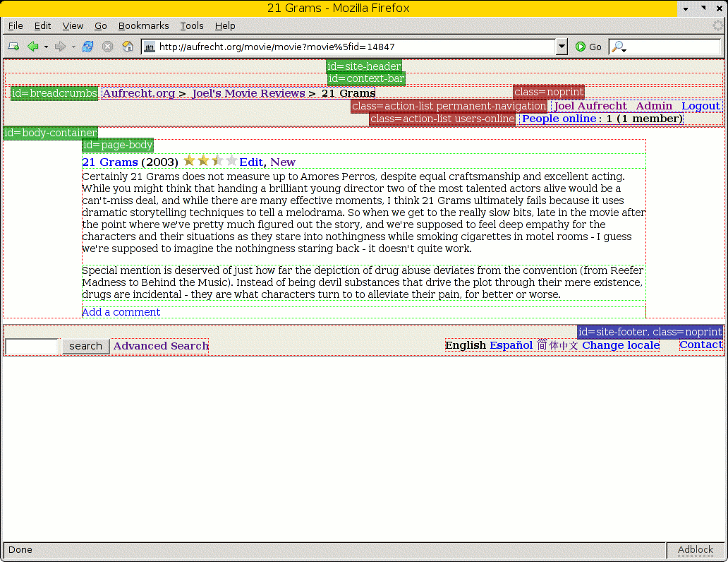Open the Forward history dropdown arrow
The image size is (728, 562).
[x=73, y=47]
